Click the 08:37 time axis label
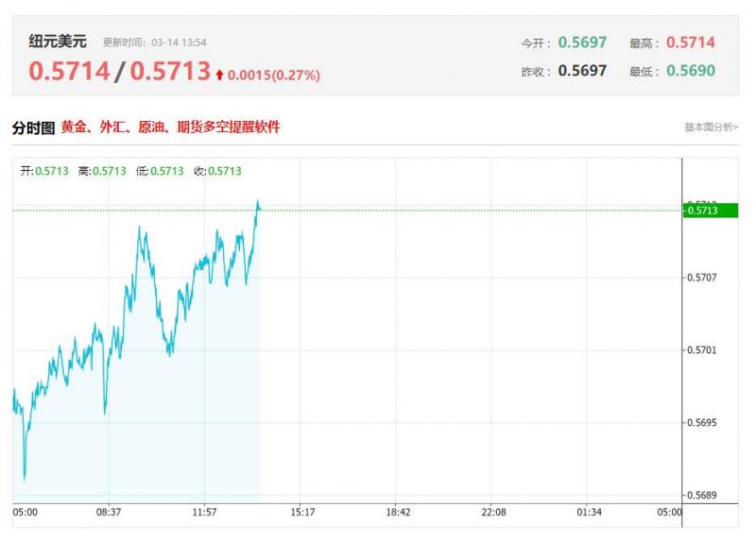756x541 pixels. 109,512
